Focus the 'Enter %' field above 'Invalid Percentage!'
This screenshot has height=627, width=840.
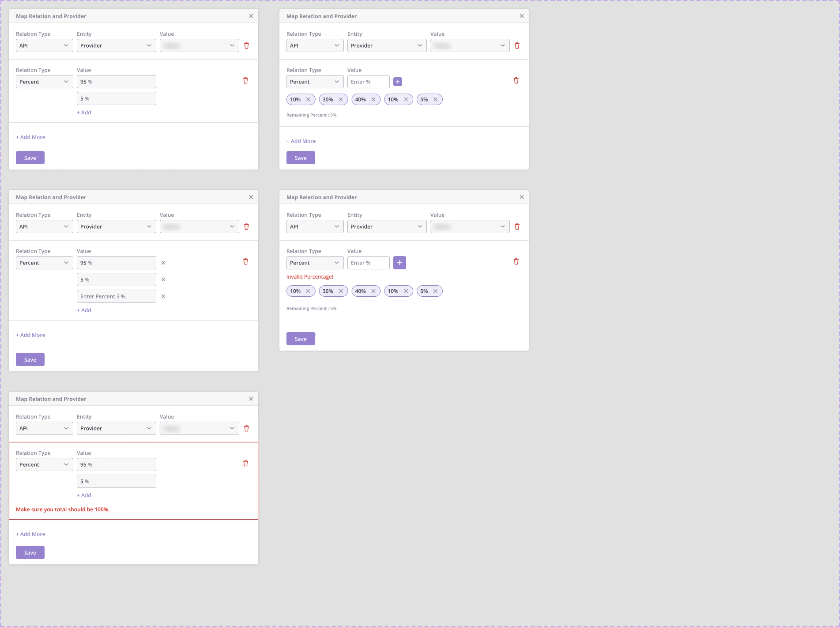tap(369, 263)
